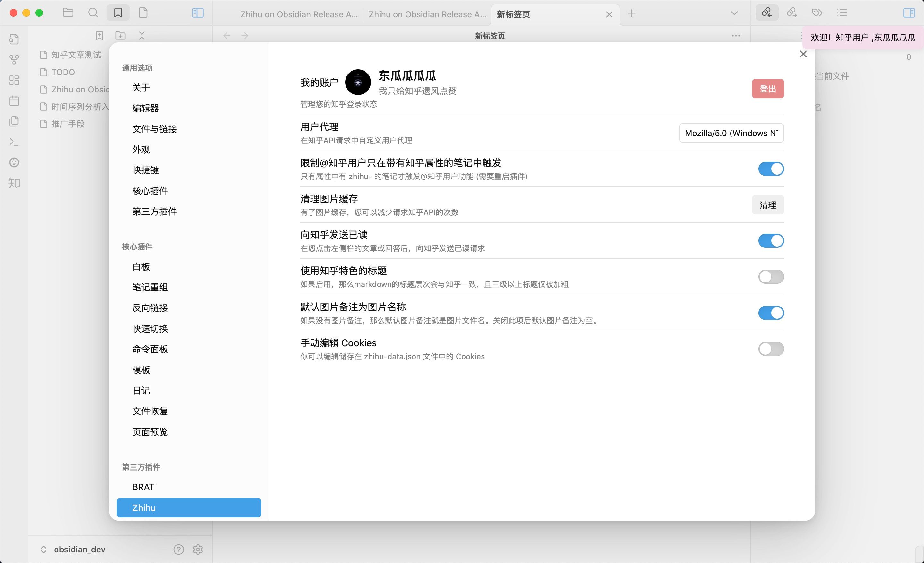Screen dimensions: 924x563
Task: Toggle 使用知乎特色的标题 on
Action: (771, 276)
